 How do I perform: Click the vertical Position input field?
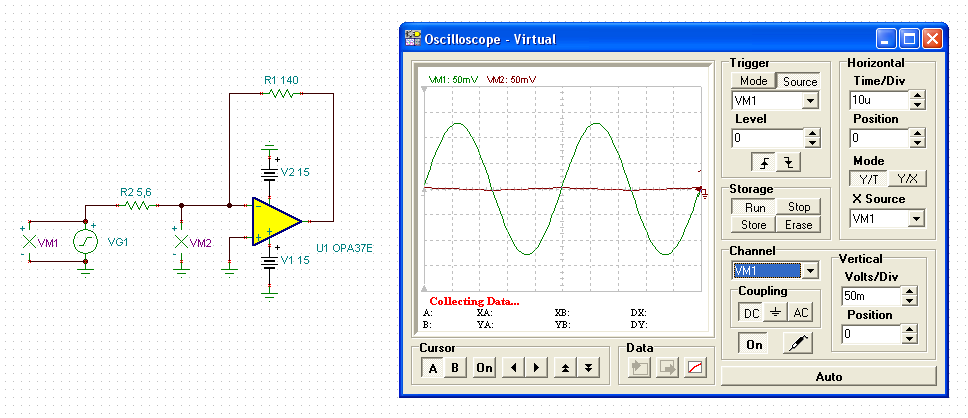(870, 335)
